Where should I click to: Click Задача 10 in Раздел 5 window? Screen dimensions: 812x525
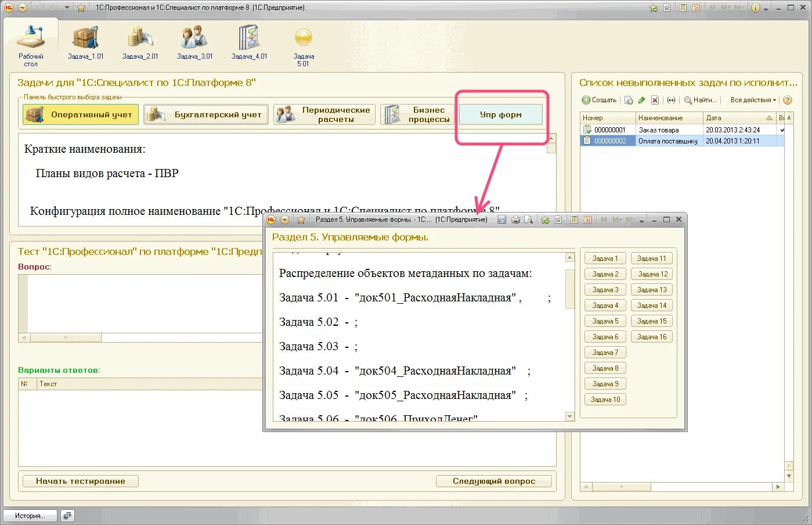(x=605, y=399)
